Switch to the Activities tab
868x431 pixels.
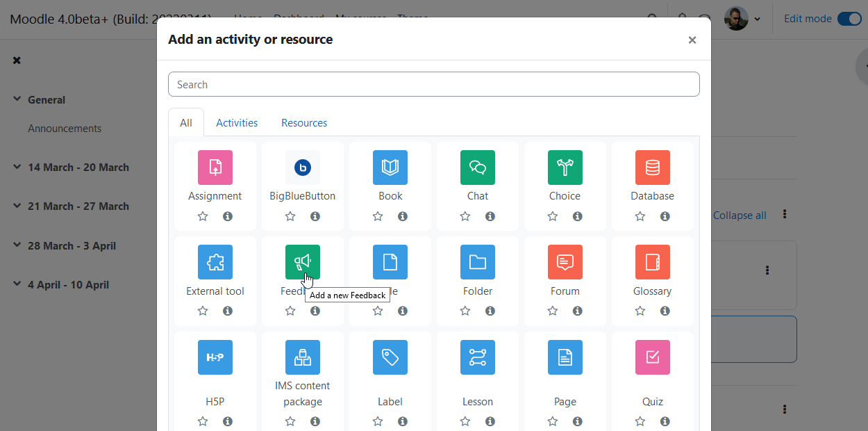[x=237, y=122]
